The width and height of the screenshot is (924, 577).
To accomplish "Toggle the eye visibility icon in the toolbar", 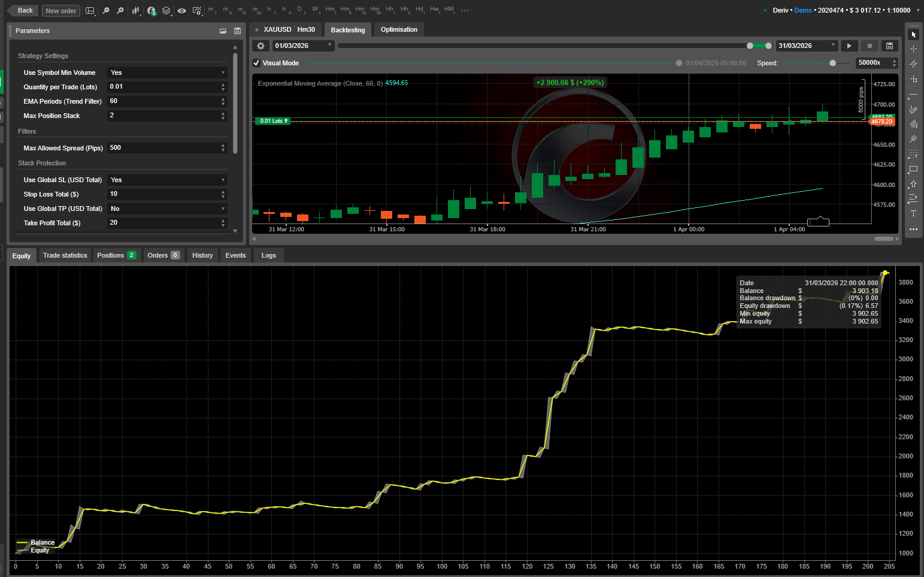I will click(x=181, y=11).
